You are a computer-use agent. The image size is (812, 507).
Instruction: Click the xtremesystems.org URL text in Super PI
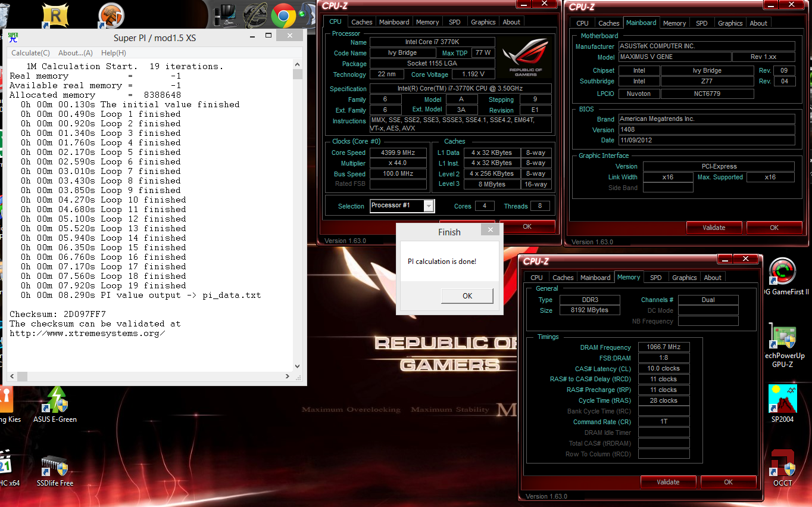tap(88, 333)
